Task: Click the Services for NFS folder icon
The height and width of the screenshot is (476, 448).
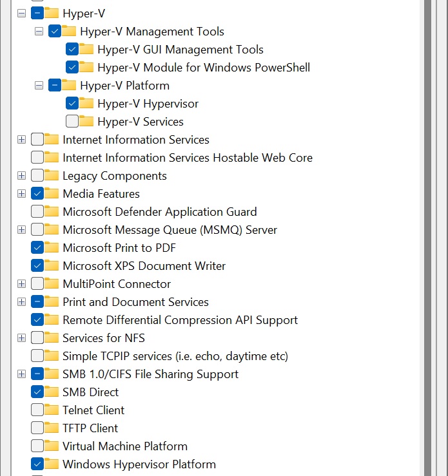Action: coord(52,338)
